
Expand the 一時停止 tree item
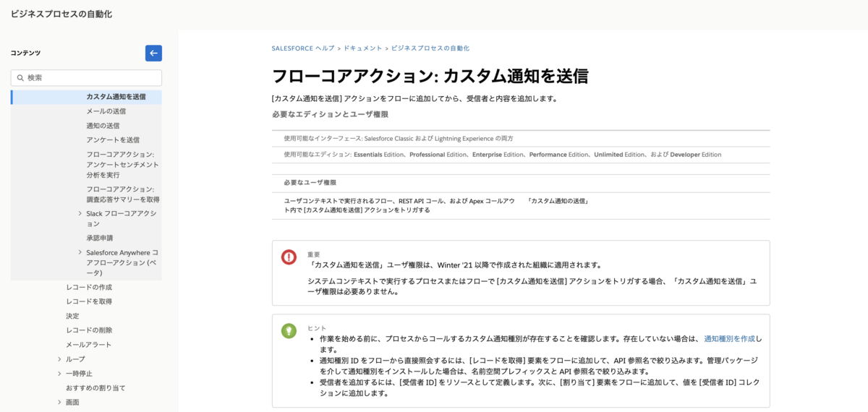click(x=59, y=374)
